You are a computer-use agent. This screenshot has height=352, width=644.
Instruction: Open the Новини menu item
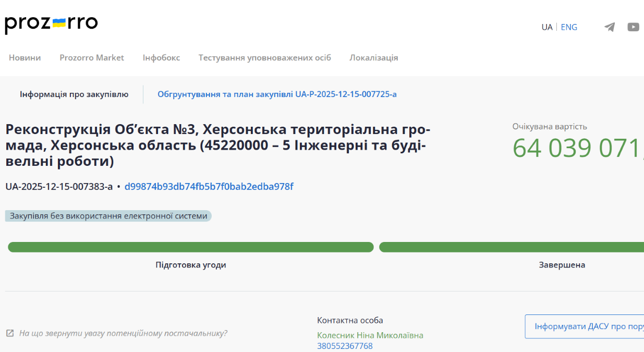pos(25,57)
